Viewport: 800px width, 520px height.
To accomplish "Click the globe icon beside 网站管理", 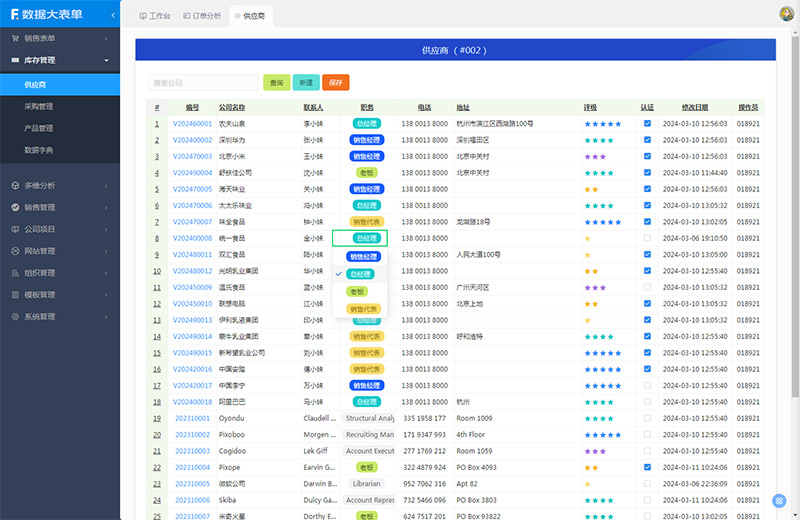I will [15, 251].
